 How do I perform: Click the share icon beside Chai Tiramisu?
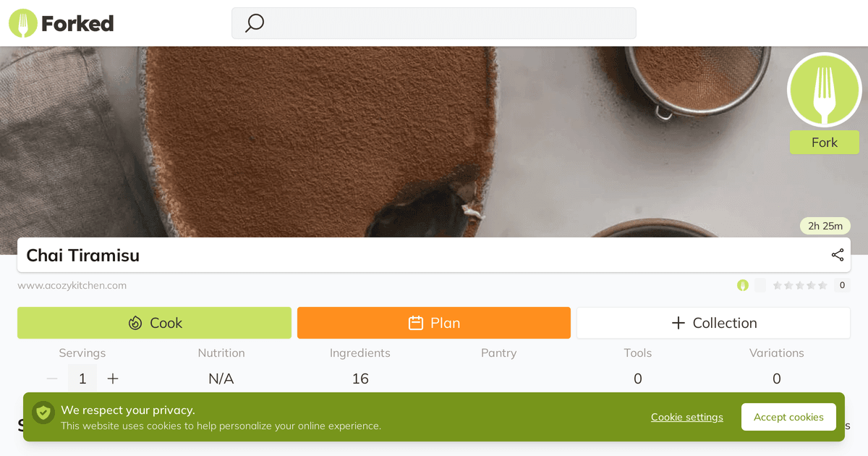pos(838,255)
